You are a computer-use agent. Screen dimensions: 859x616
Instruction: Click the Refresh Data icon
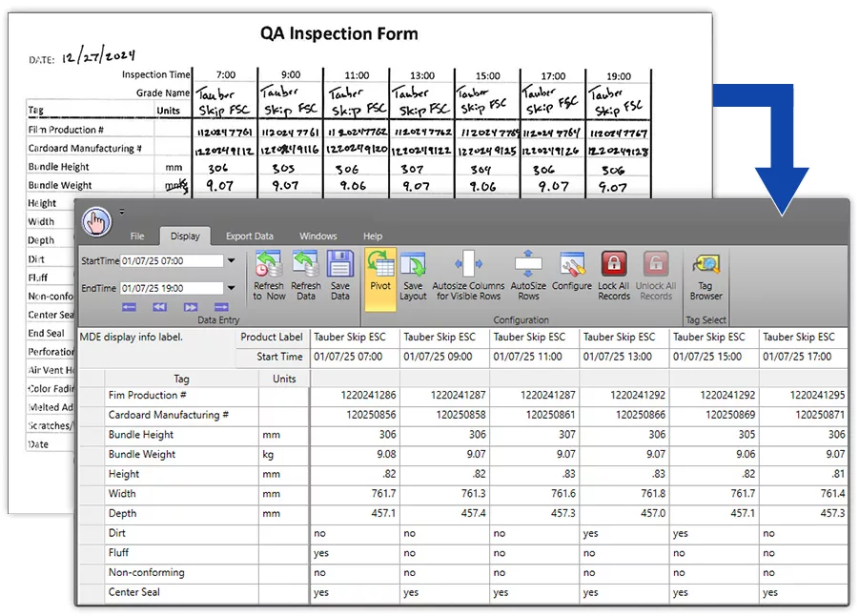click(x=306, y=277)
